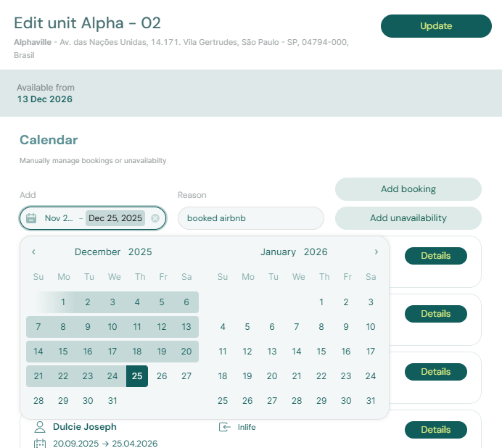Open the first Details button in list
502x448 pixels.
pyautogui.click(x=435, y=256)
